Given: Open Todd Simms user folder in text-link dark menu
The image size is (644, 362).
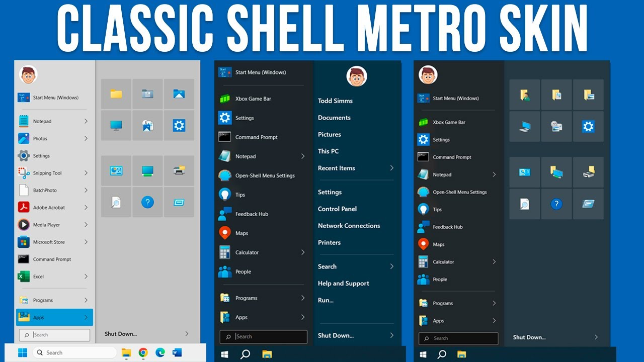Looking at the screenshot, I should (x=335, y=101).
